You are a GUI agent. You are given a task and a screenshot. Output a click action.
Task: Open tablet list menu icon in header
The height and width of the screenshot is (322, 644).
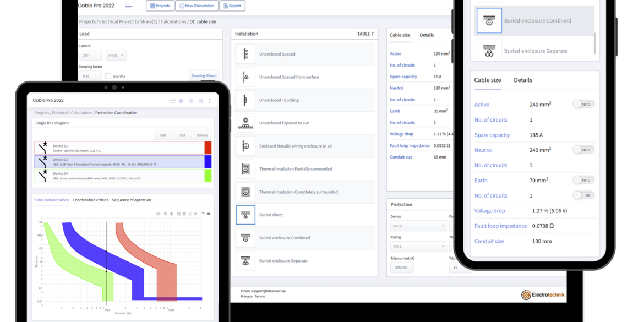click(172, 101)
